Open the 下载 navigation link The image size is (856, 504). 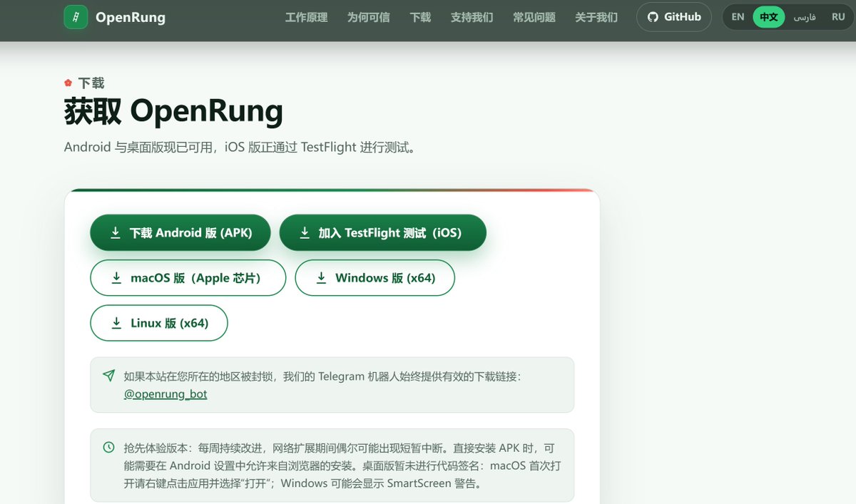pos(420,17)
